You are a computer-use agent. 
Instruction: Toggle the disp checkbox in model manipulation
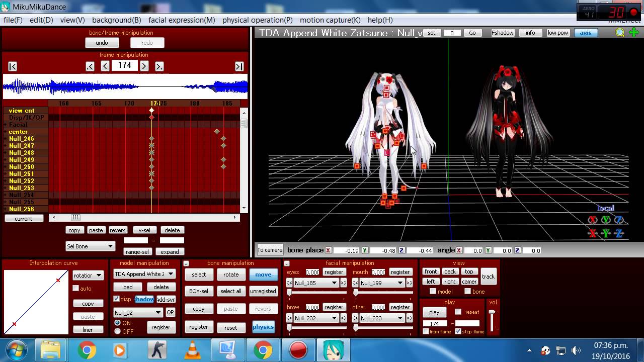117,299
